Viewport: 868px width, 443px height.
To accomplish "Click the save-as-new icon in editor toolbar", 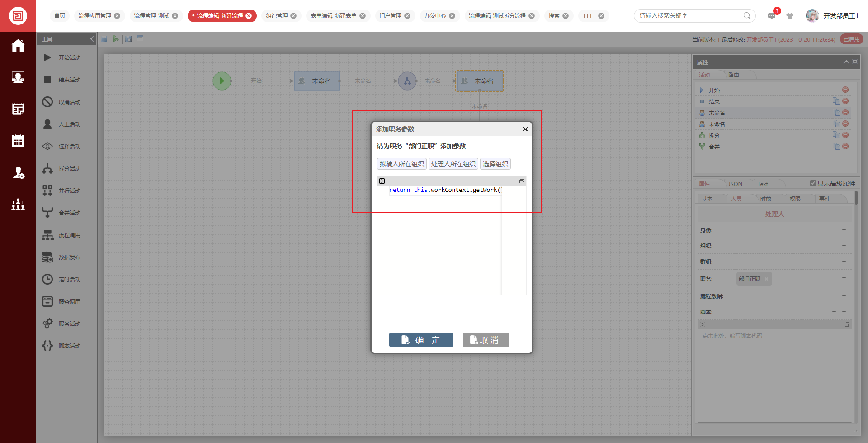I will [x=128, y=39].
